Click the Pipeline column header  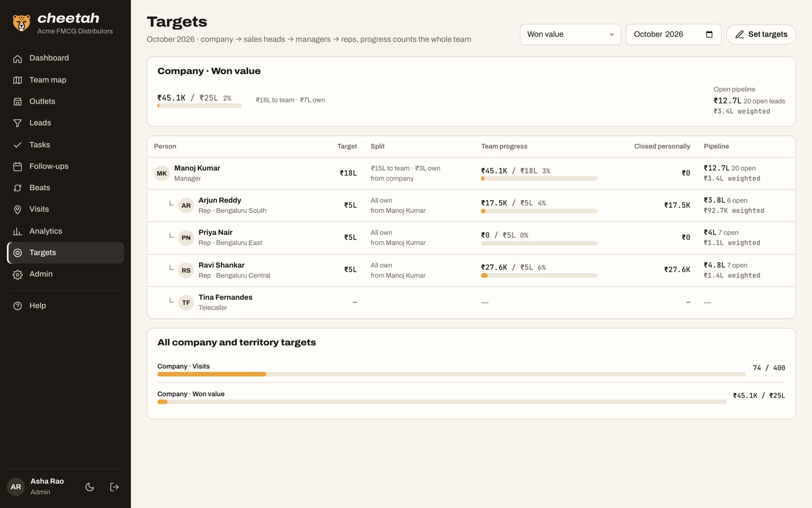[716, 146]
